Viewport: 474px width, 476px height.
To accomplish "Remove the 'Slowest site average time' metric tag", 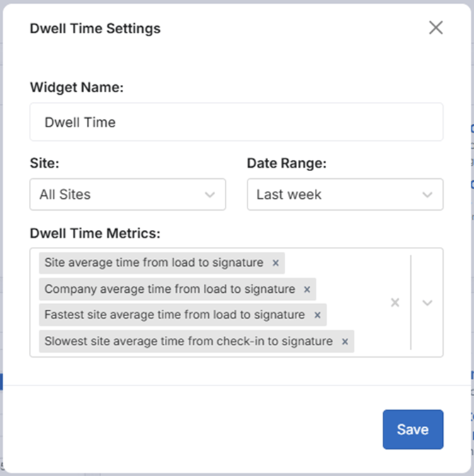I will coord(345,342).
